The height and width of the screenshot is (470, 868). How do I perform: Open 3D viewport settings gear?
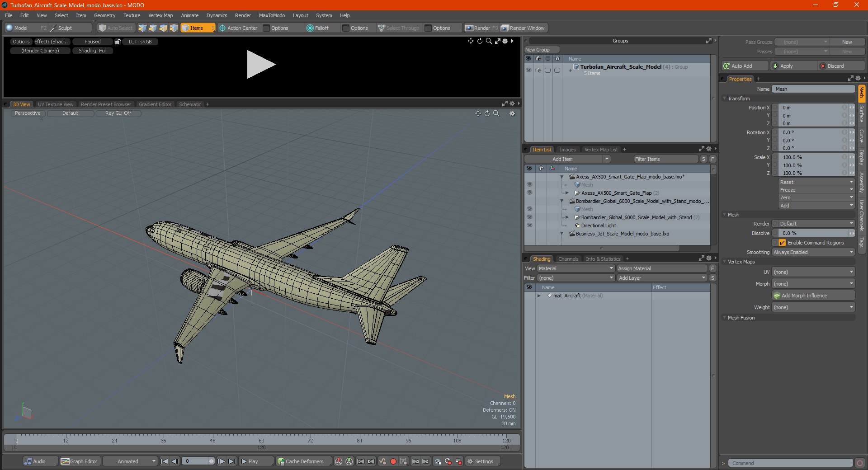[x=512, y=113]
